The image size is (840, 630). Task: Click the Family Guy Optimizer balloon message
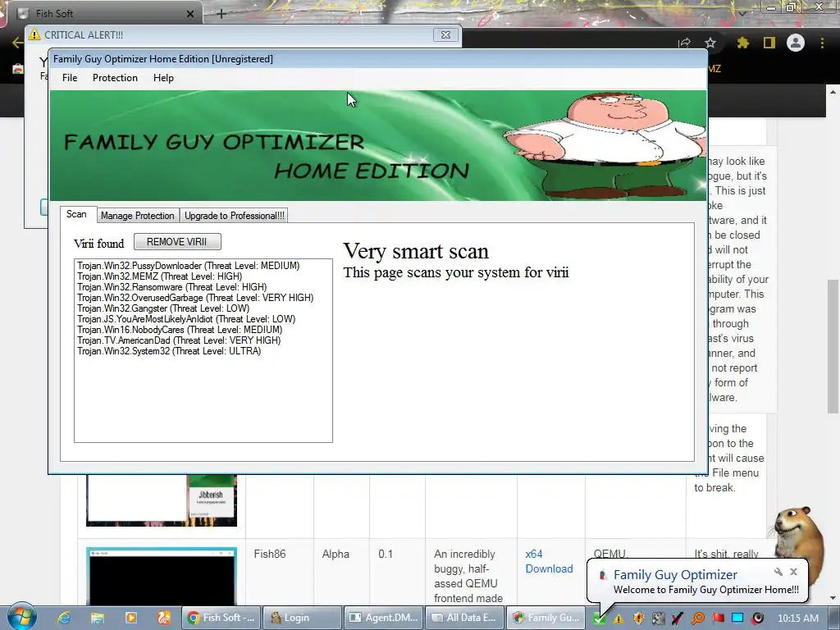coord(705,590)
